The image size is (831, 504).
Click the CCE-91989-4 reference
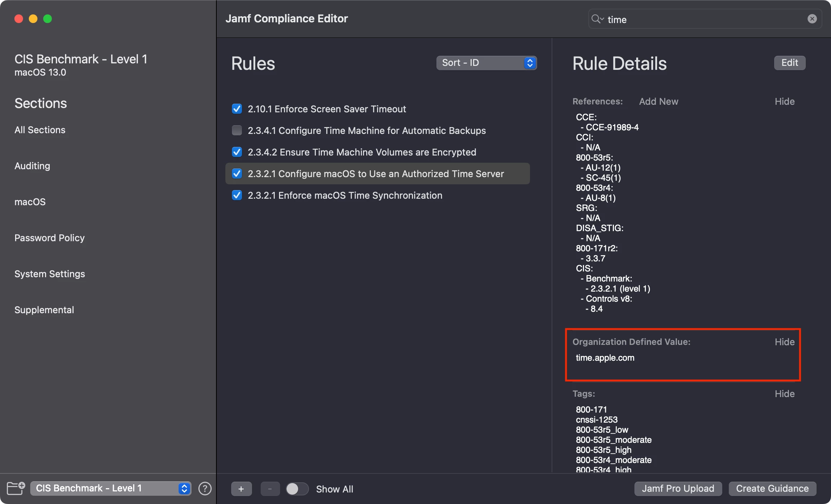point(612,127)
